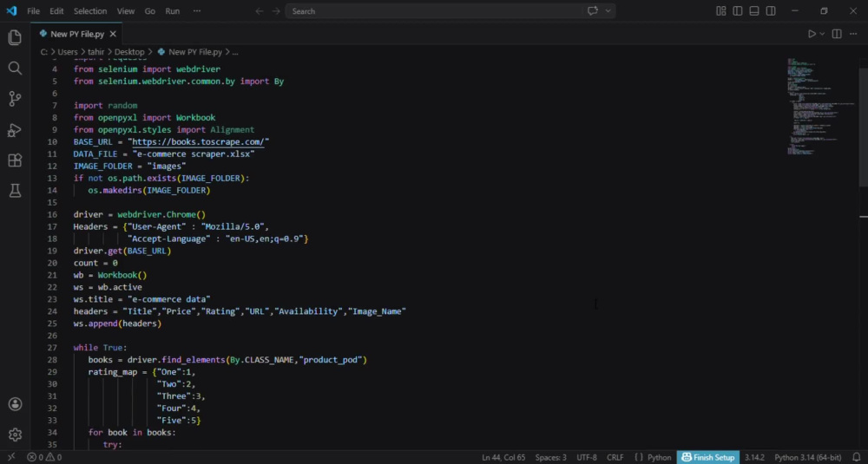Click the Finish Setup button
This screenshot has width=868, height=464.
708,457
